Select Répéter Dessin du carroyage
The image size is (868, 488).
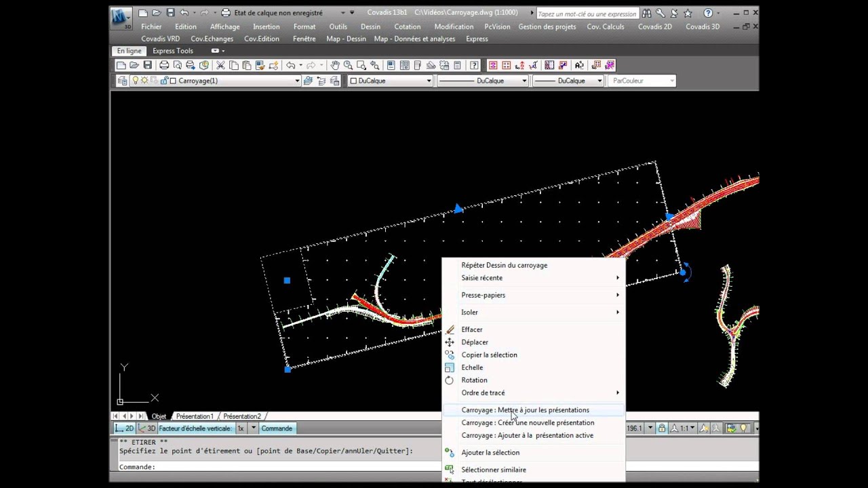pos(533,265)
